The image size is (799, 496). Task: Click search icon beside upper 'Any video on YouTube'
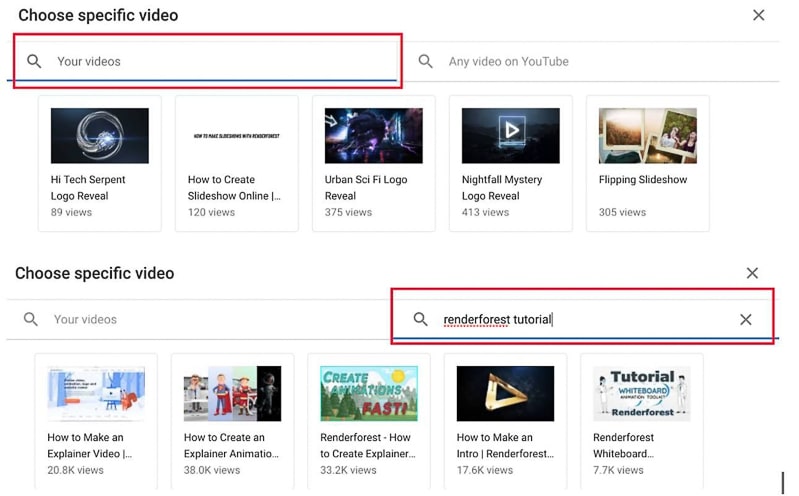click(x=425, y=62)
